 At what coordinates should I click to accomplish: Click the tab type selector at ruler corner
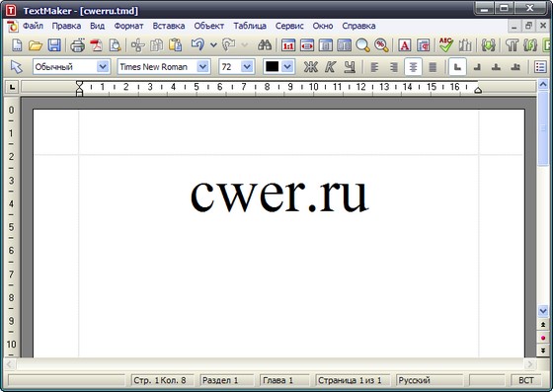[12, 86]
